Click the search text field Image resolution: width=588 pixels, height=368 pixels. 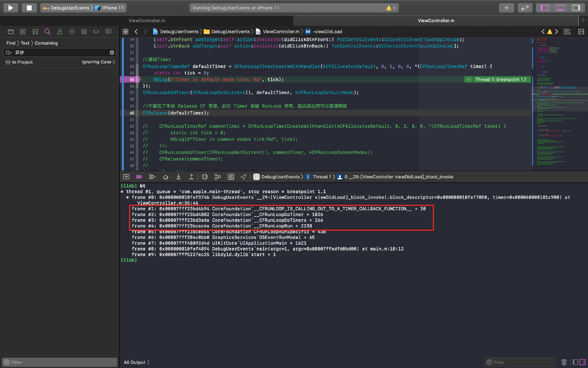[60, 52]
